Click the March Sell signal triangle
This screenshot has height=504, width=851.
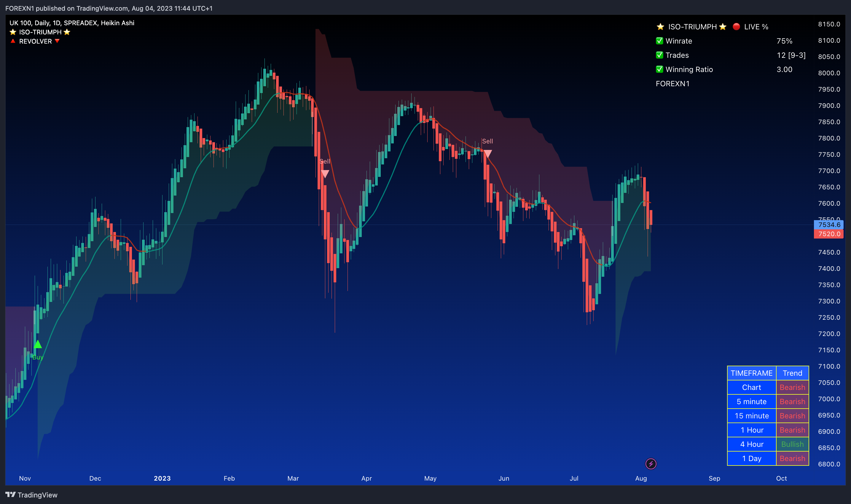pos(325,174)
